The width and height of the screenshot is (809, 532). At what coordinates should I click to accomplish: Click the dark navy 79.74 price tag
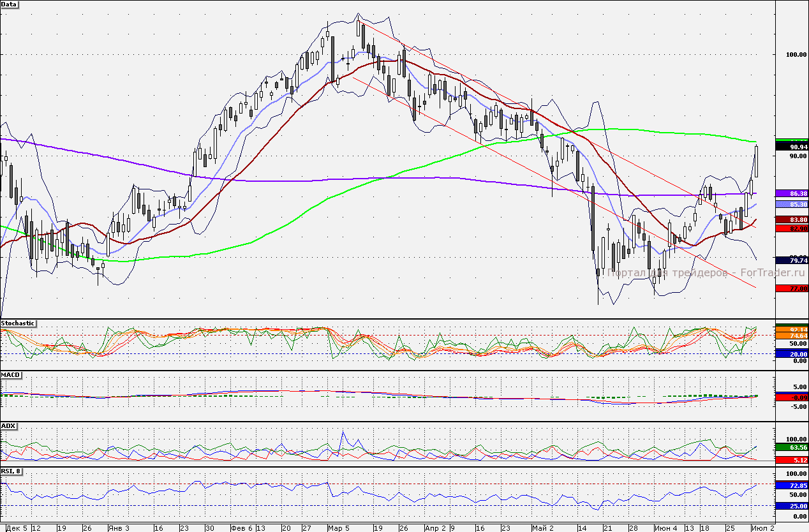pos(791,260)
